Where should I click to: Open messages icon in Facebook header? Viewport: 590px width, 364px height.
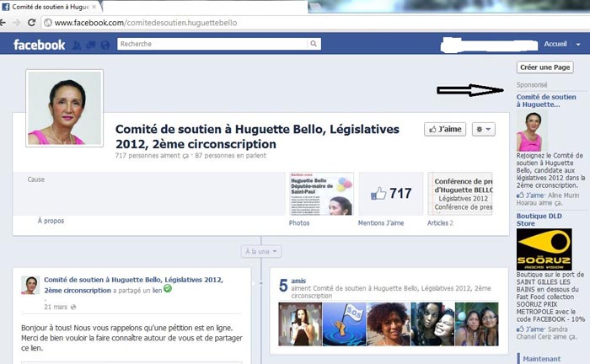90,45
